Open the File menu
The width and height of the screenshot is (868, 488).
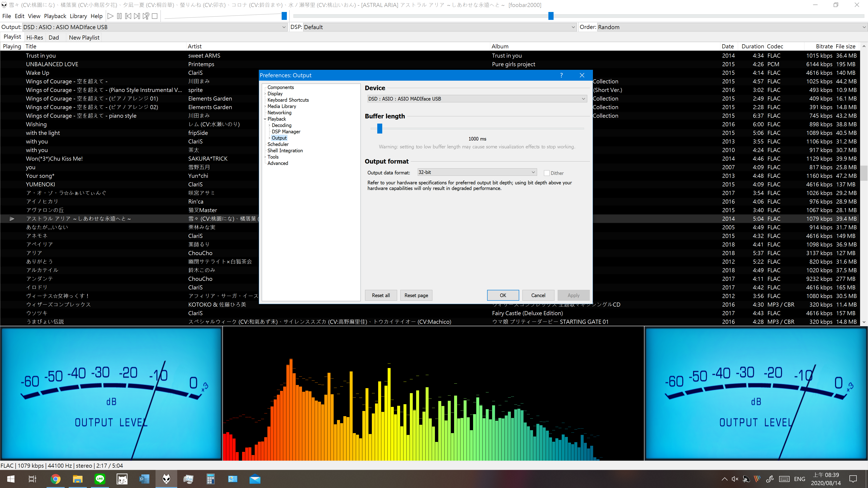6,16
